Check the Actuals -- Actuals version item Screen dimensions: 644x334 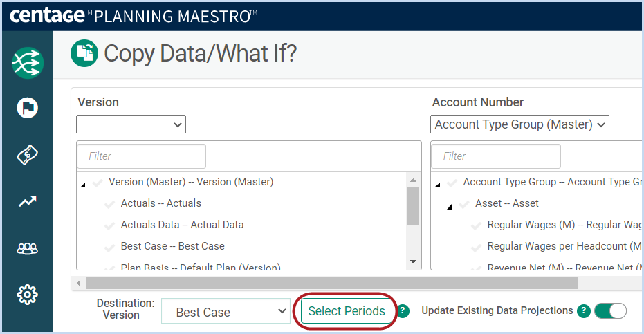point(110,204)
